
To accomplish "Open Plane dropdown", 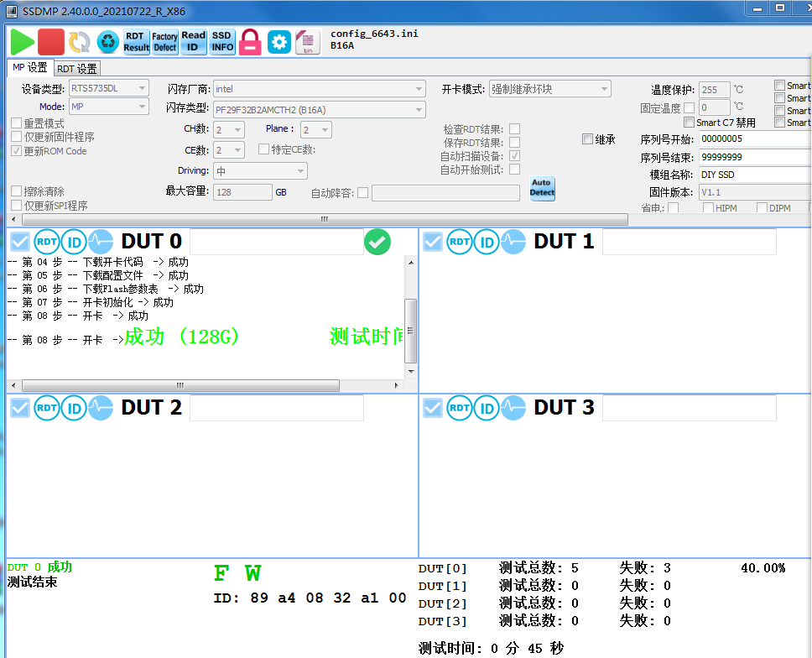I will tap(316, 129).
